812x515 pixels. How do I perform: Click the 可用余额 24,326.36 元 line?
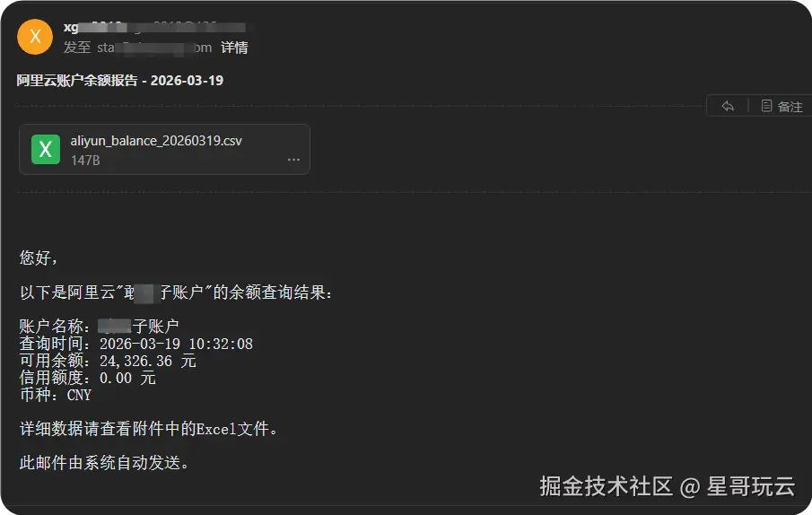[x=108, y=361]
